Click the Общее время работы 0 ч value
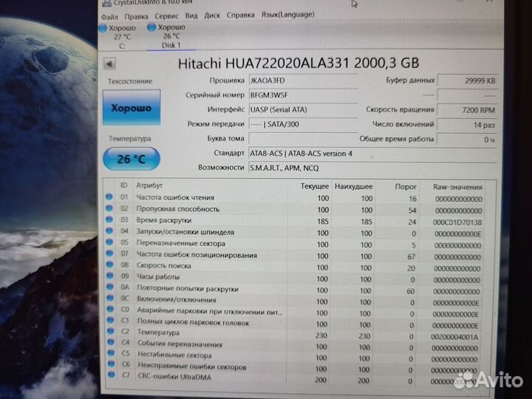Viewport: 532px width, 399px height. pyautogui.click(x=466, y=140)
